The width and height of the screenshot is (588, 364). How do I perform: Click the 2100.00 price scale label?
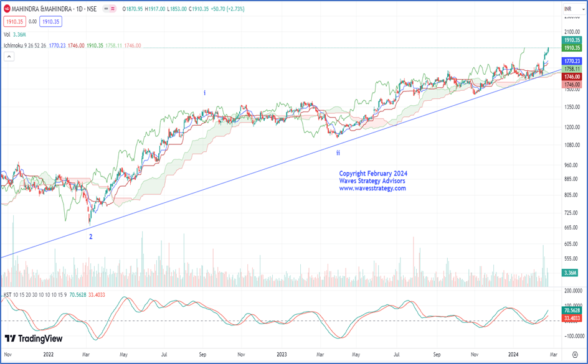click(x=572, y=32)
